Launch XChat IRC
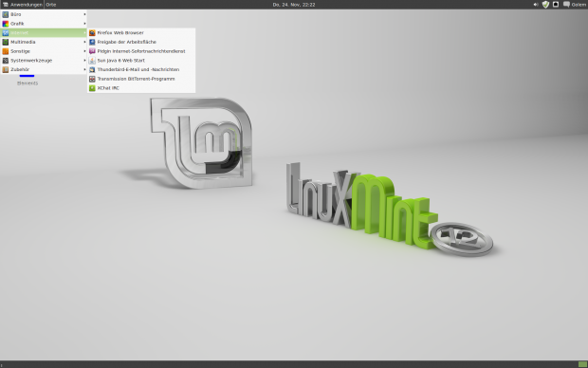 point(141,88)
